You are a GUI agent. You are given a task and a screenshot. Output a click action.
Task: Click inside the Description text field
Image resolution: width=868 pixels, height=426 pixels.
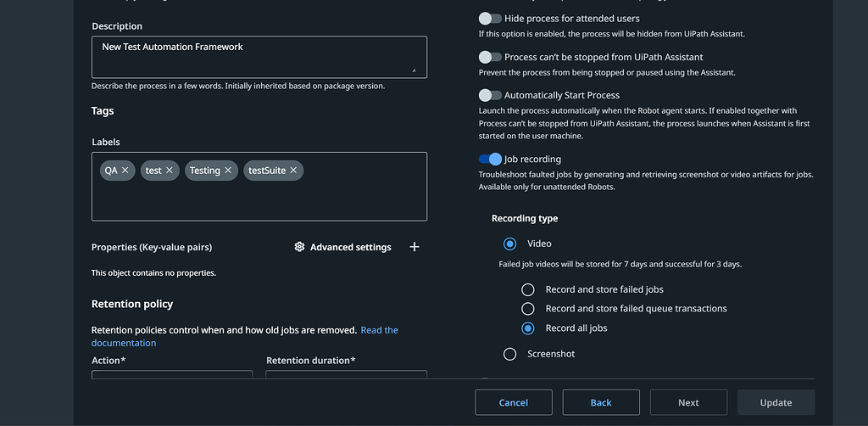pos(259,56)
